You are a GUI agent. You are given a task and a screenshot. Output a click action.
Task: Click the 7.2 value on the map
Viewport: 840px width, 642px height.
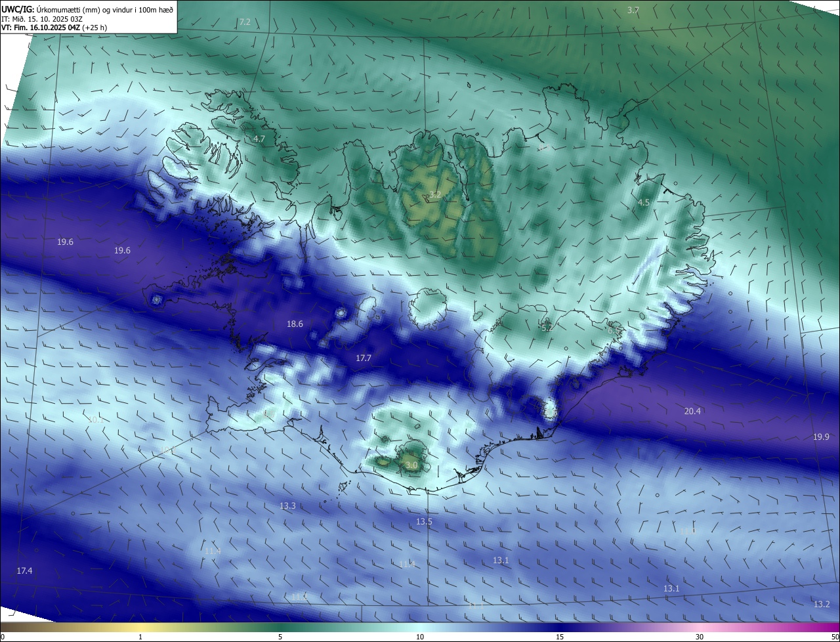point(245,22)
